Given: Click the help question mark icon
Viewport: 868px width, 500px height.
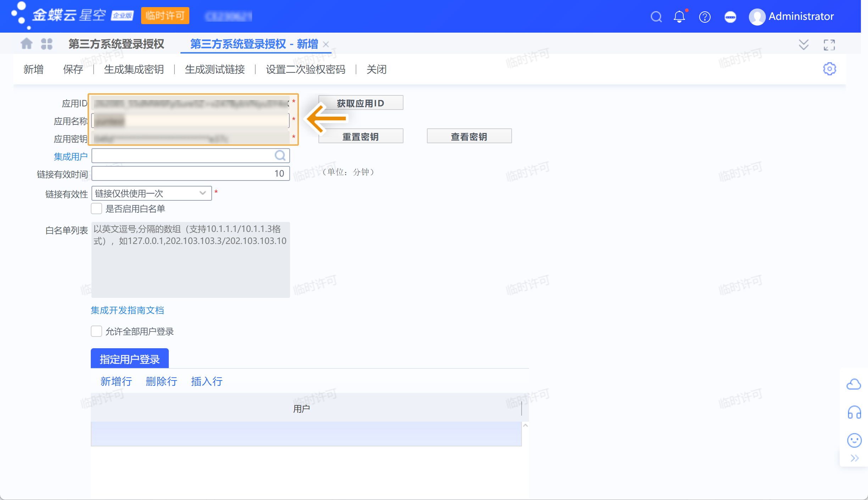Looking at the screenshot, I should (x=705, y=17).
